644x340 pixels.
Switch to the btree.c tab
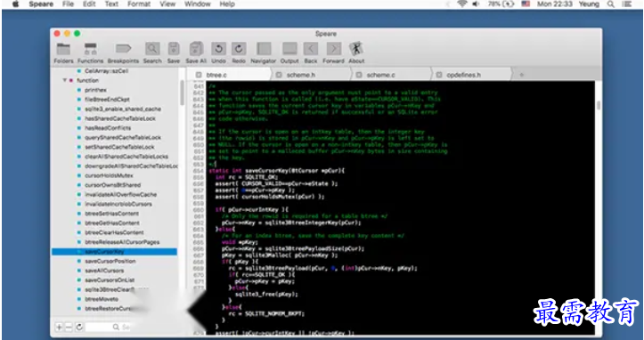[229, 75]
